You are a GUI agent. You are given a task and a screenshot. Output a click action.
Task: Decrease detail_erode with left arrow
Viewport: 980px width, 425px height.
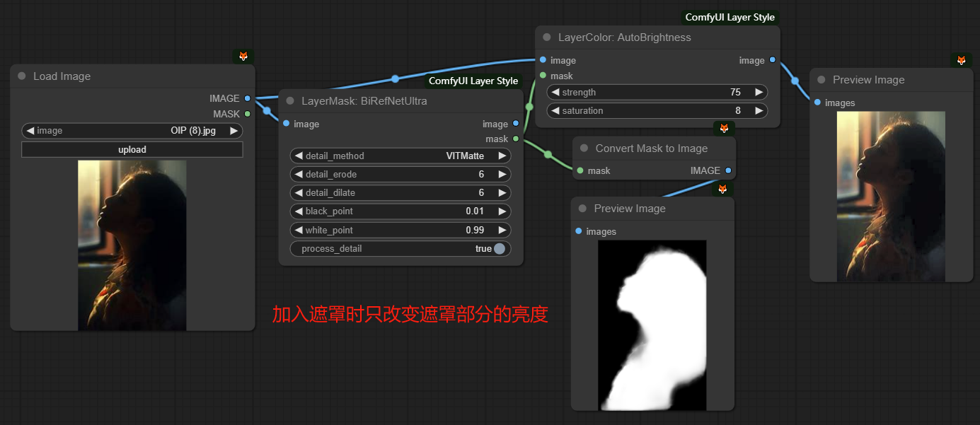pyautogui.click(x=299, y=174)
